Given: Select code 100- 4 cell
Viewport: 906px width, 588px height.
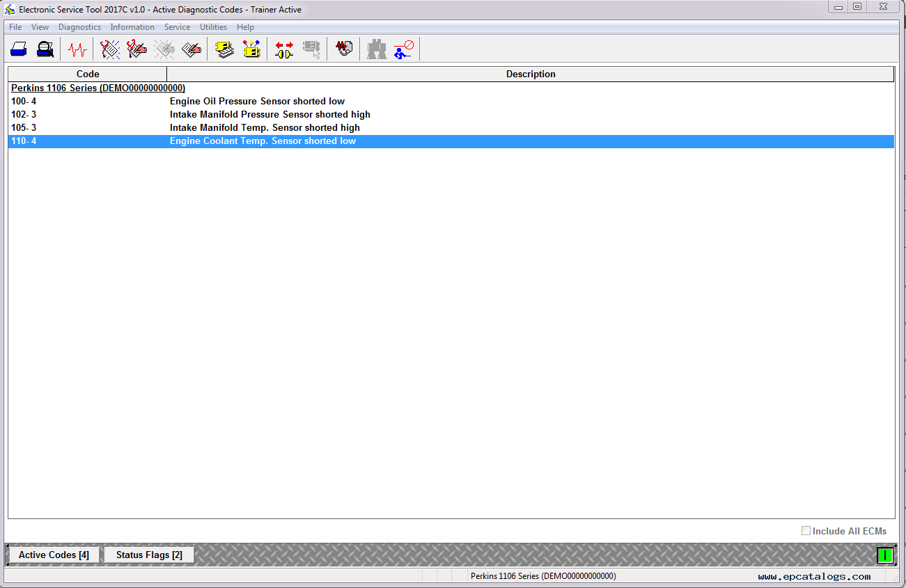Looking at the screenshot, I should 24,101.
